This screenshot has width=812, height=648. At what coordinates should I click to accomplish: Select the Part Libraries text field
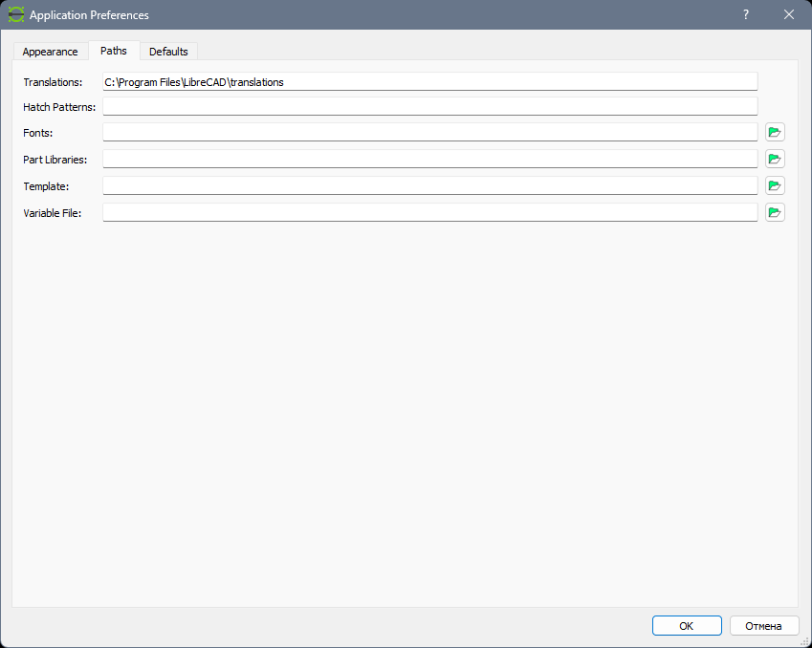pyautogui.click(x=429, y=160)
